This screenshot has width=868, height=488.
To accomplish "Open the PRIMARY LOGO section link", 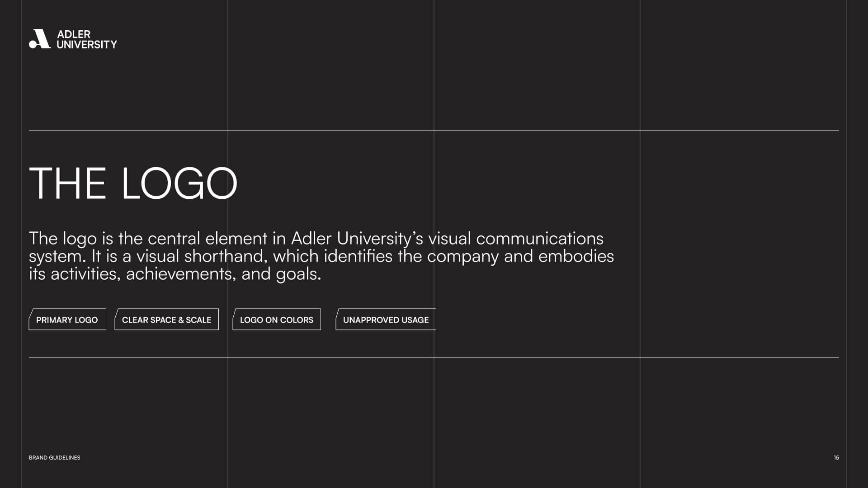I will tap(67, 319).
